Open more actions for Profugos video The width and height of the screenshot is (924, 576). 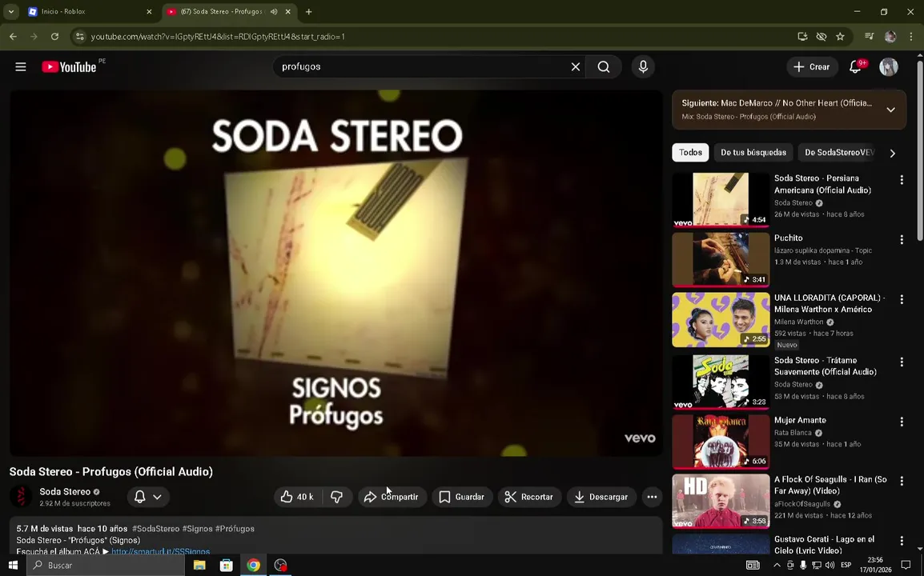click(x=652, y=497)
